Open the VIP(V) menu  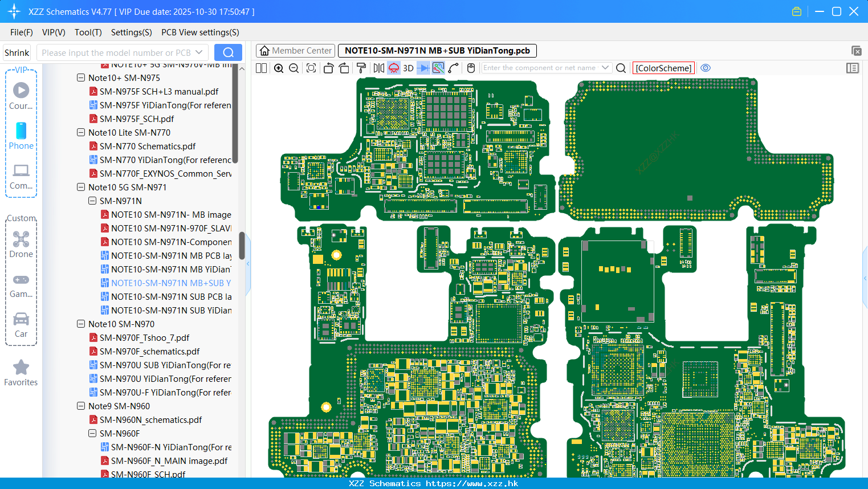[54, 32]
